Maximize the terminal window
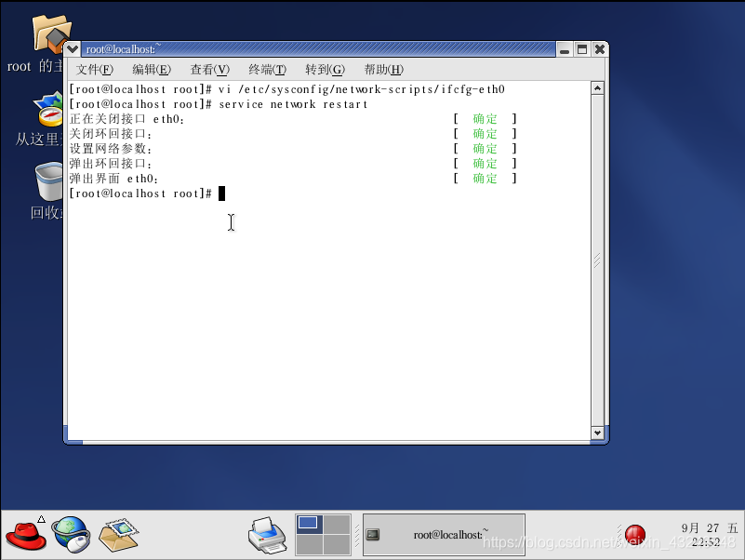The width and height of the screenshot is (745, 560). pyautogui.click(x=582, y=49)
